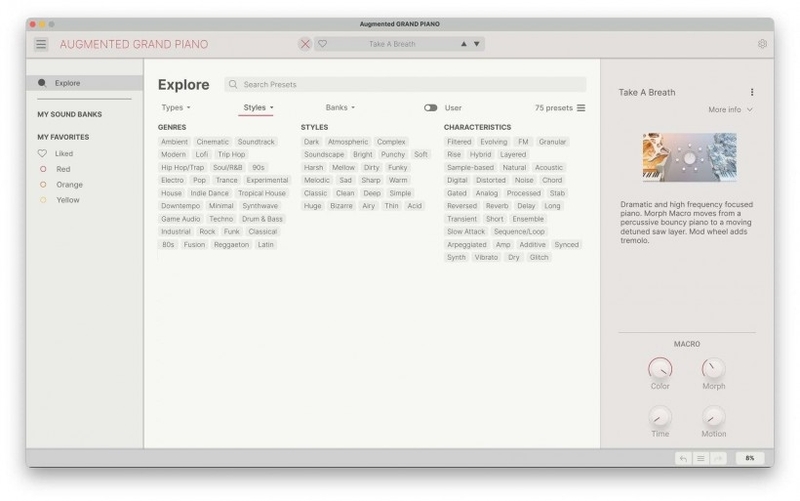Select next preset with down arrow

(477, 44)
